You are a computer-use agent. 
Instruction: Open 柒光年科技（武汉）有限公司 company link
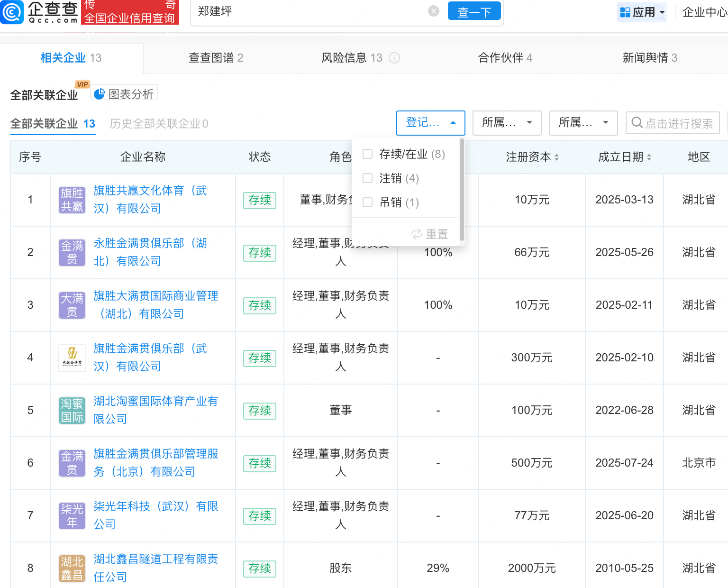click(x=155, y=515)
